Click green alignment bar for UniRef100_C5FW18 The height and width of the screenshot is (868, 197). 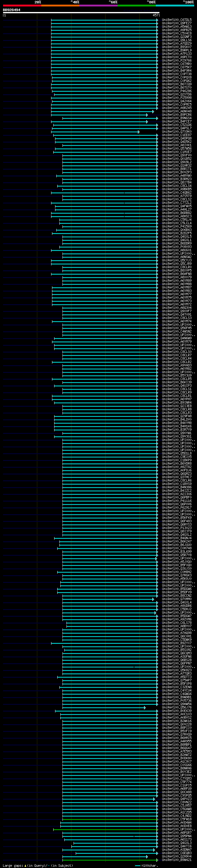(x=110, y=819)
